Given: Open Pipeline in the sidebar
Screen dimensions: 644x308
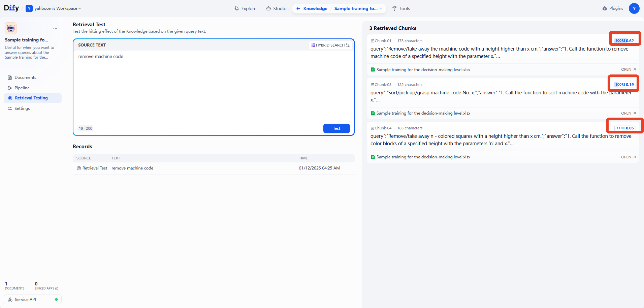Looking at the screenshot, I should pyautogui.click(x=33, y=88).
